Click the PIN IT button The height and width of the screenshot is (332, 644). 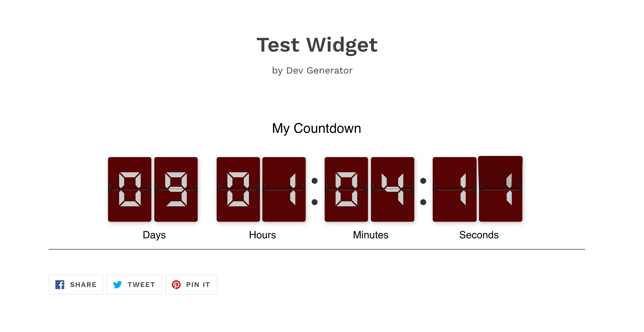[x=191, y=285]
